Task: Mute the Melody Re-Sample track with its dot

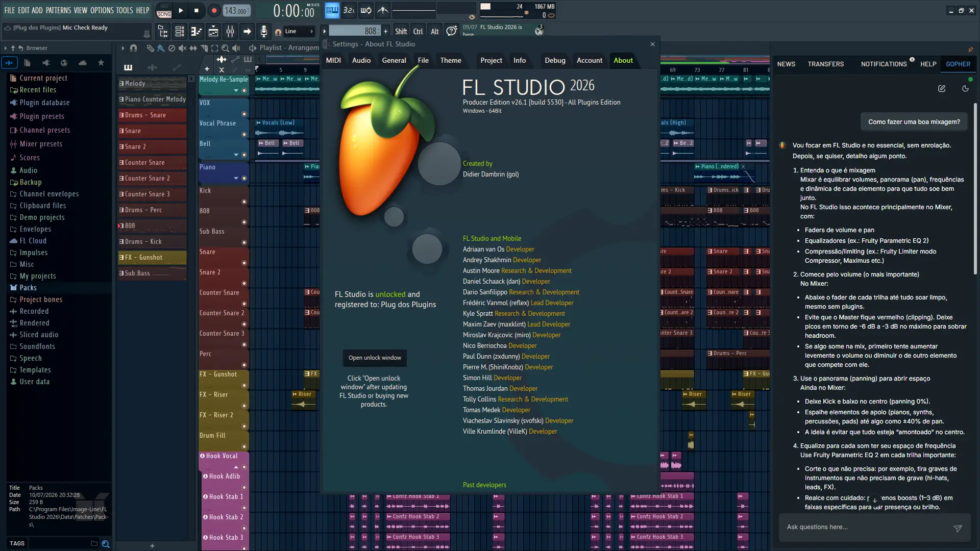Action: pyautogui.click(x=244, y=91)
